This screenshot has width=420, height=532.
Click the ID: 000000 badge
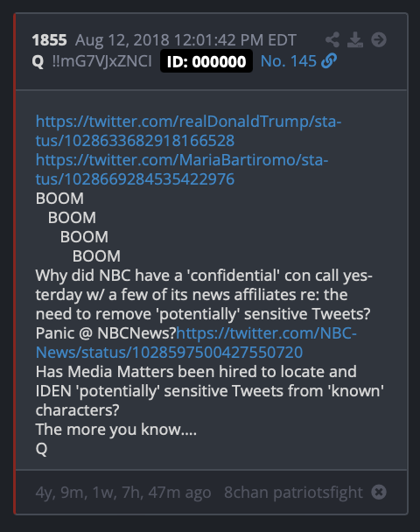tap(206, 61)
